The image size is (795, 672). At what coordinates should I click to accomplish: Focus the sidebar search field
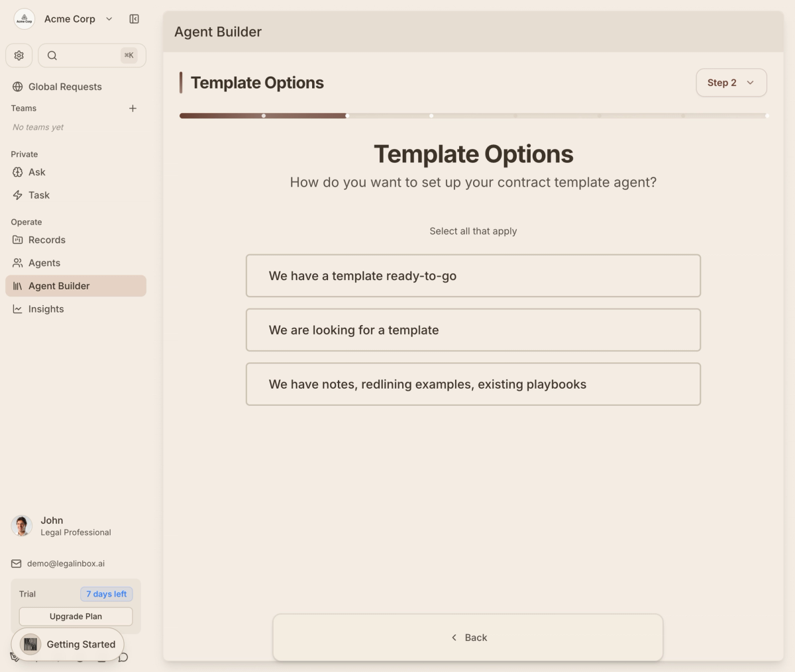coord(92,56)
